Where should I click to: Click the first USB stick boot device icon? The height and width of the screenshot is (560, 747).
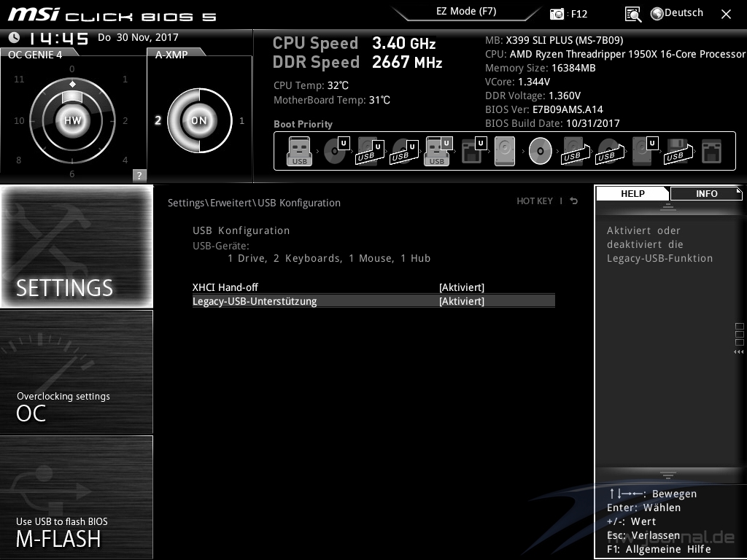299,152
